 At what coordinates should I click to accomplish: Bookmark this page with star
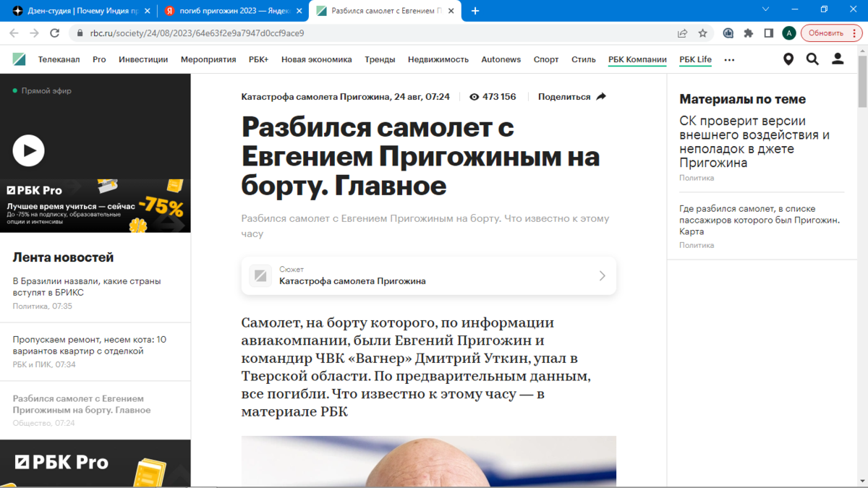coord(702,33)
